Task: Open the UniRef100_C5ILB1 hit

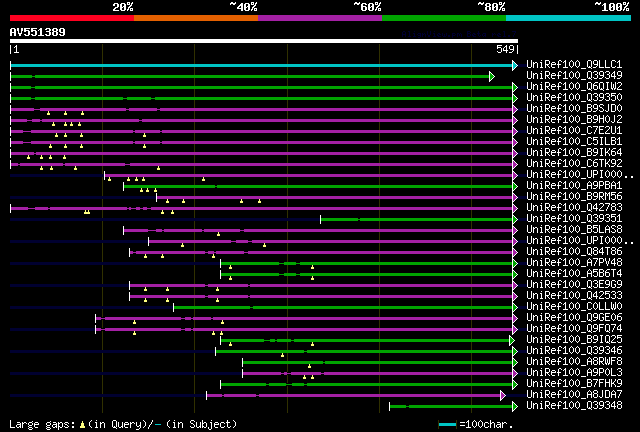Action: [x=574, y=142]
